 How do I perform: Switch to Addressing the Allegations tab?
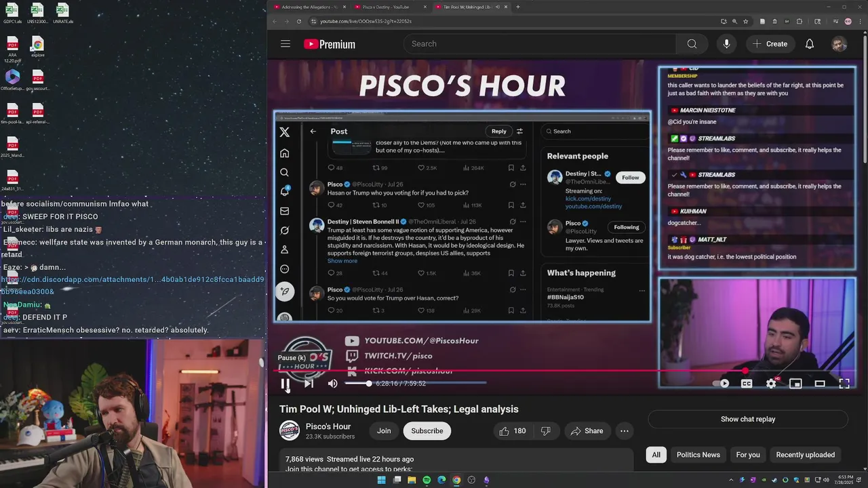coord(309,7)
